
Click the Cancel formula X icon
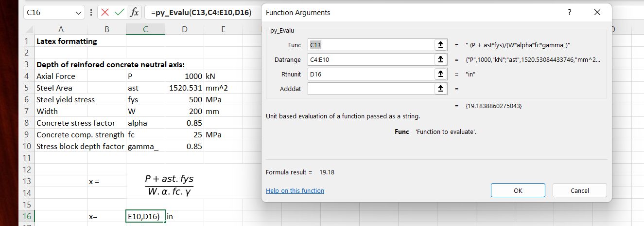tap(105, 13)
